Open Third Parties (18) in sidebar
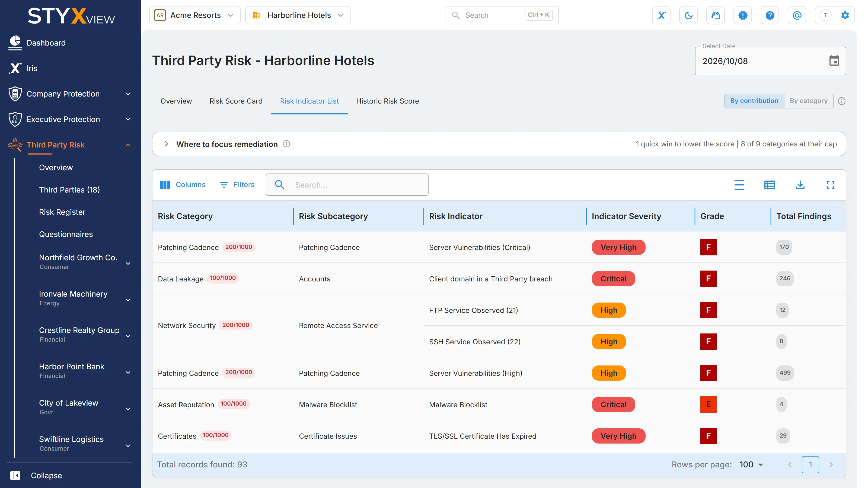This screenshot has height=488, width=868. [x=69, y=190]
